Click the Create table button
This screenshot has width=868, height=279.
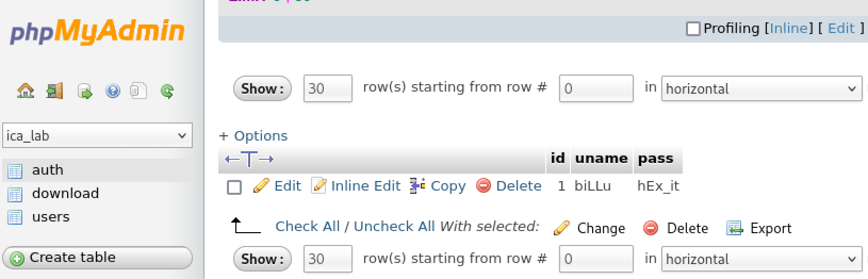tap(97, 258)
